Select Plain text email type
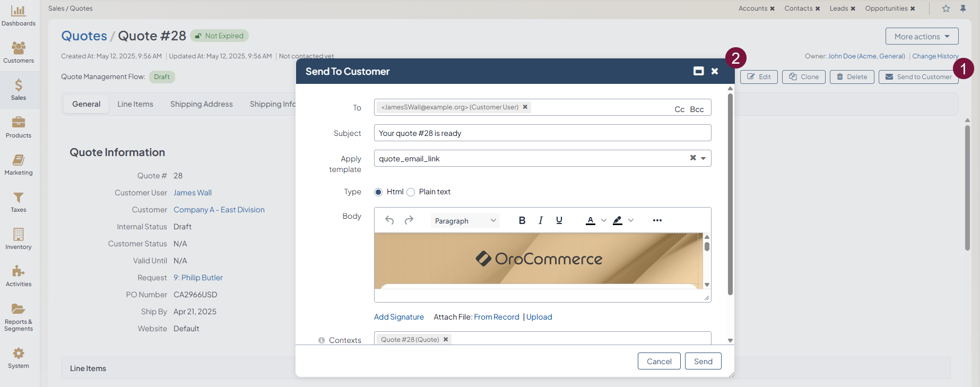The image size is (980, 387). click(411, 192)
